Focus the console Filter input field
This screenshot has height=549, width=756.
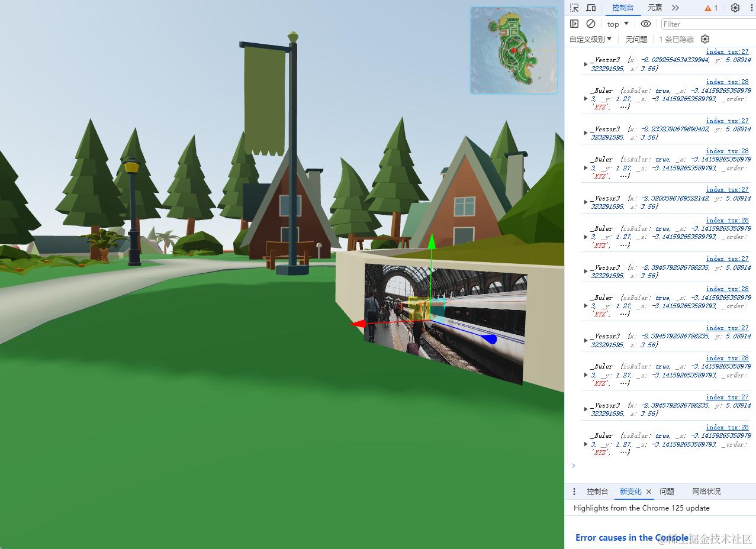pos(708,24)
